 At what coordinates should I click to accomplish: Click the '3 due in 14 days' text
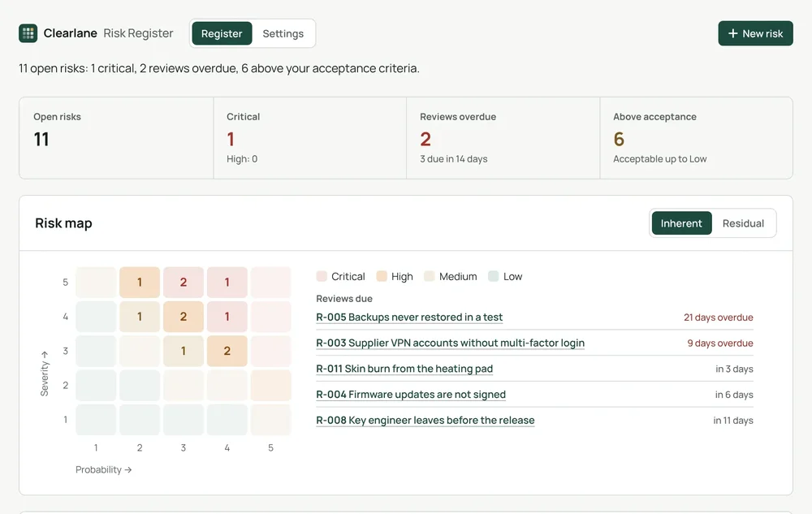[x=454, y=159]
